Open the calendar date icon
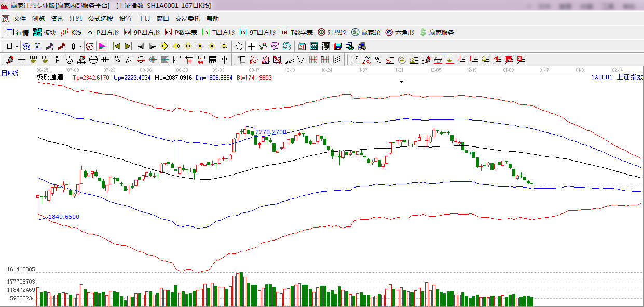 click(302, 46)
